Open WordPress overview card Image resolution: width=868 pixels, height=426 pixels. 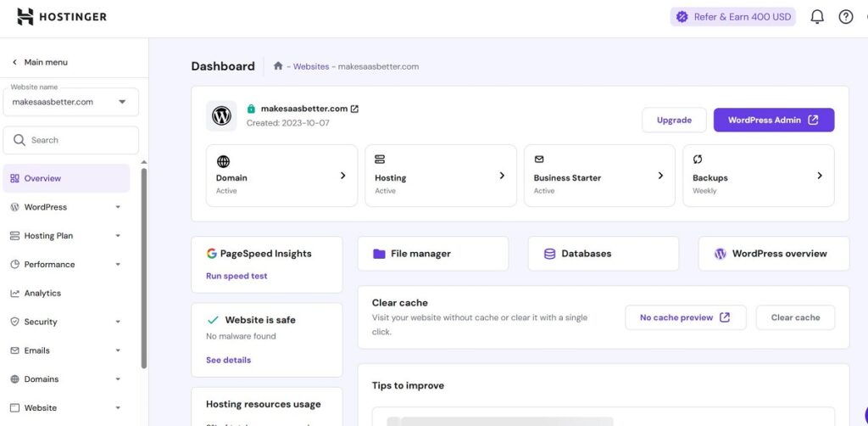point(774,254)
